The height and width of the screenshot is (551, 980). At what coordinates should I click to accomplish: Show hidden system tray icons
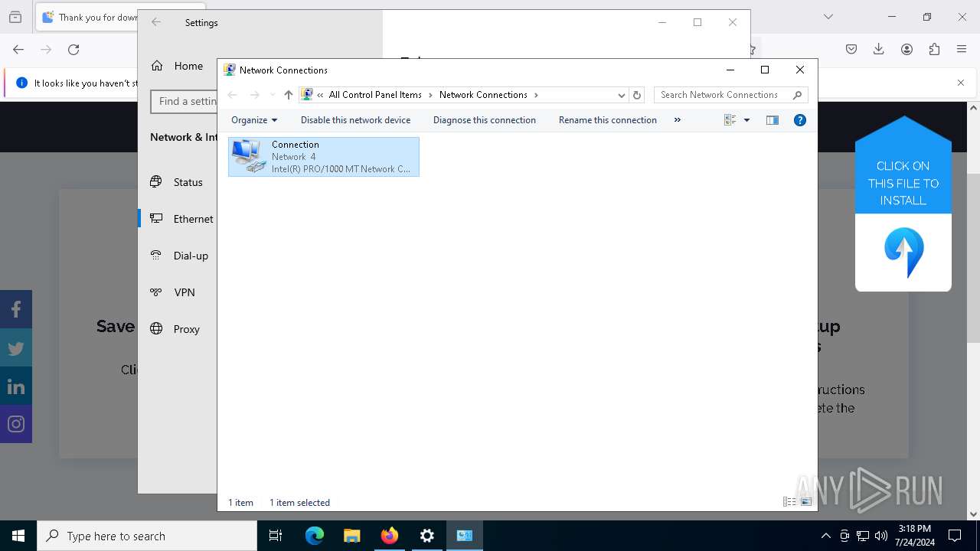click(825, 536)
